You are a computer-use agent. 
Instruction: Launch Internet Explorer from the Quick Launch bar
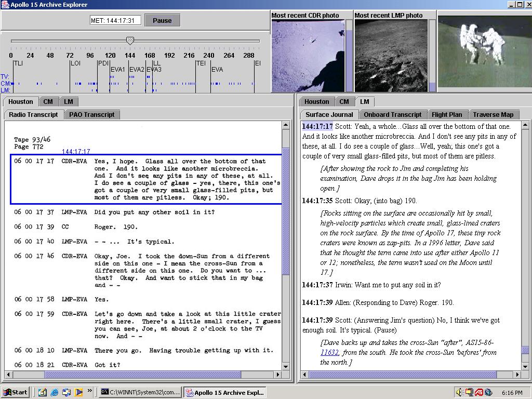pyautogui.click(x=55, y=392)
